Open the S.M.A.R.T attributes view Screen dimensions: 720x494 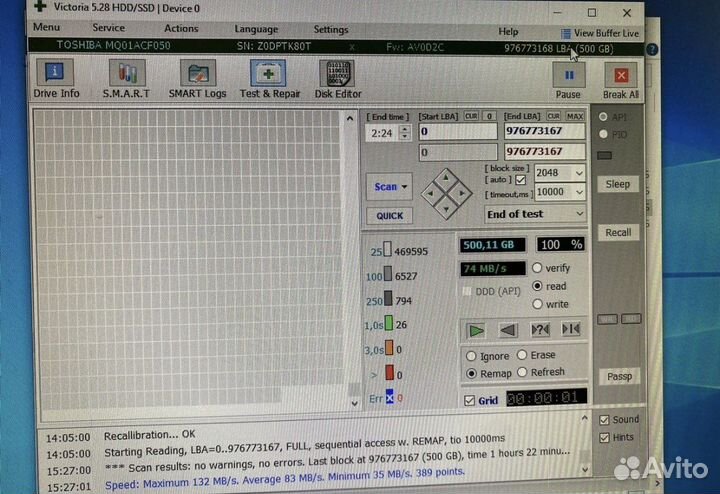pyautogui.click(x=125, y=78)
